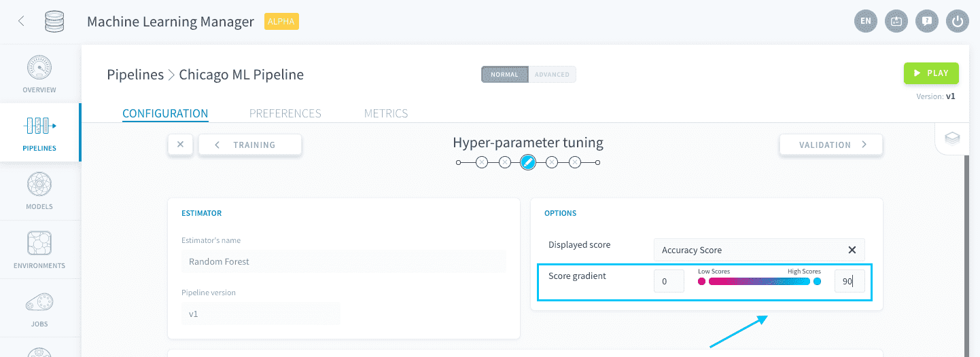Open Models in the sidebar
Screen dimensions: 980x357
(39, 191)
